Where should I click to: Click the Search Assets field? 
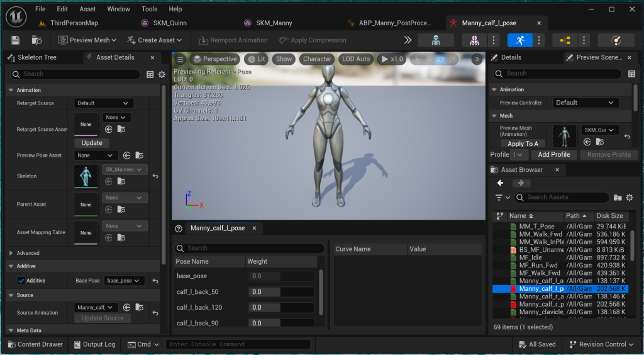pyautogui.click(x=562, y=198)
